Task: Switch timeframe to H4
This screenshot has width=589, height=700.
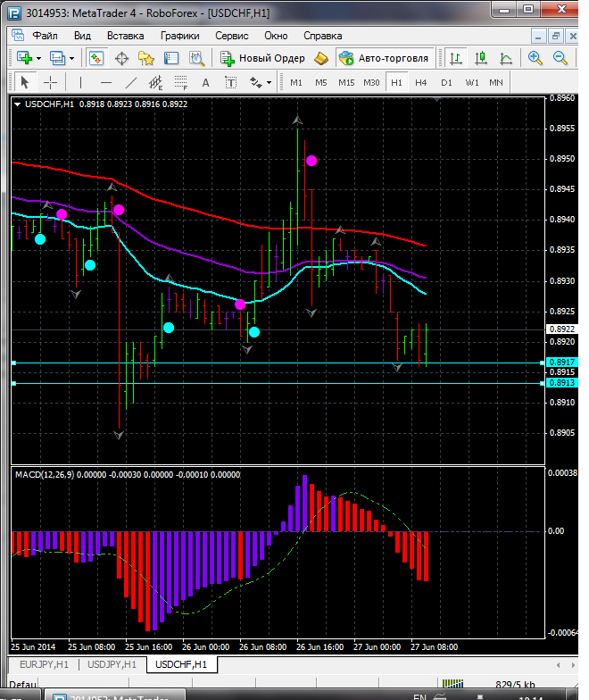Action: point(421,82)
